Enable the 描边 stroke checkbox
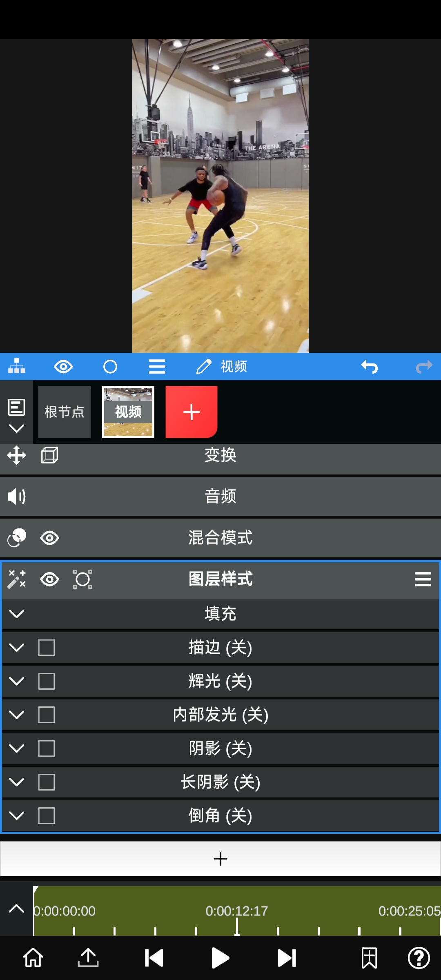The image size is (441, 980). pyautogui.click(x=47, y=648)
